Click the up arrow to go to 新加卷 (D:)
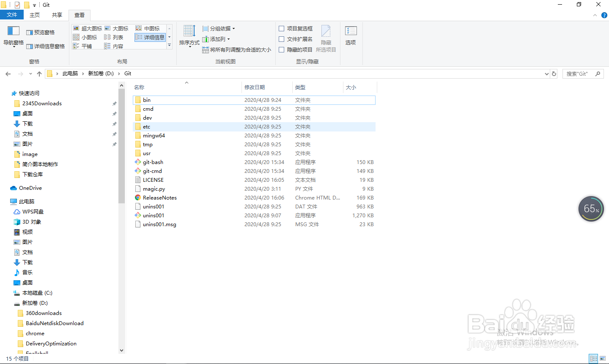Screen dimensions: 609x364 tap(39, 73)
